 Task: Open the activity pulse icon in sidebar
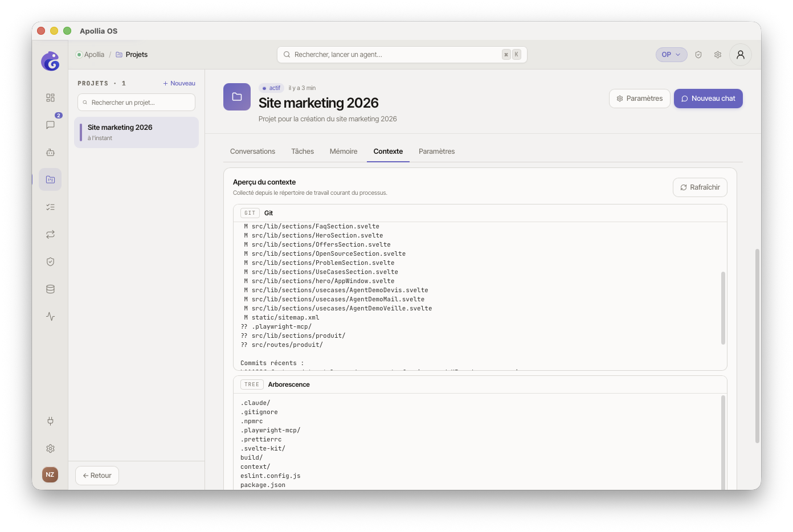tap(50, 316)
